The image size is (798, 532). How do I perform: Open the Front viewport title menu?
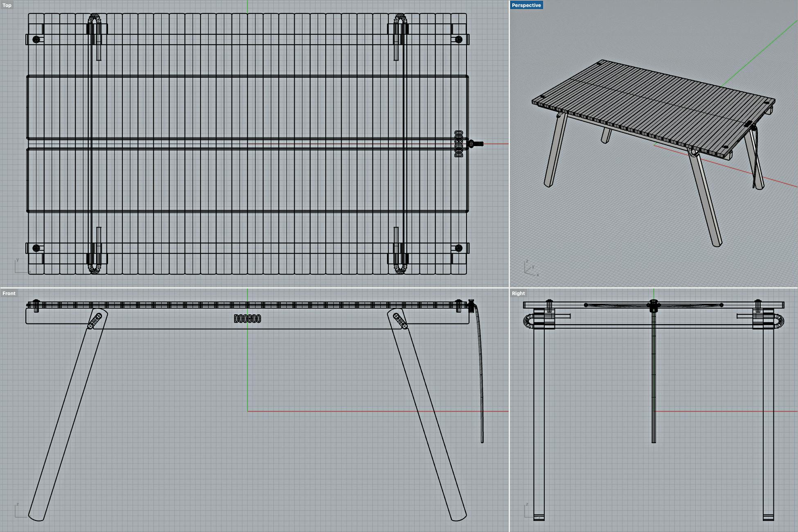pos(9,293)
